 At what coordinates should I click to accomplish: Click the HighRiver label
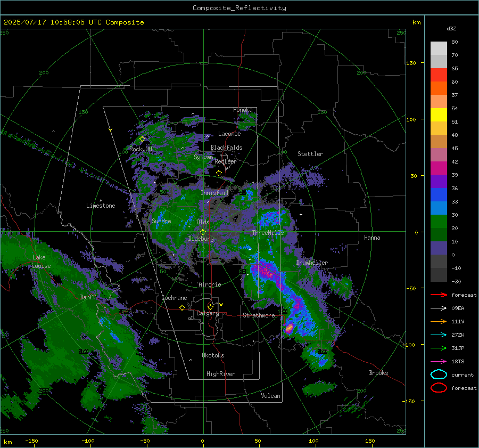coord(221,374)
